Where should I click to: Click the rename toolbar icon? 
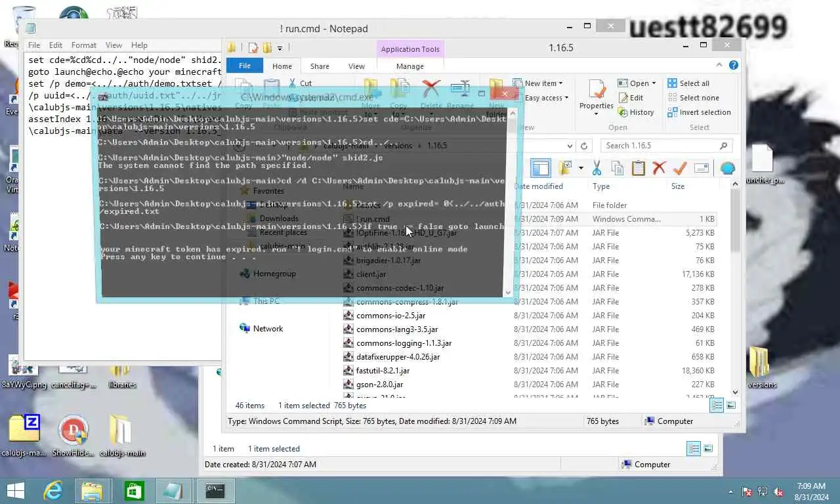(x=701, y=169)
